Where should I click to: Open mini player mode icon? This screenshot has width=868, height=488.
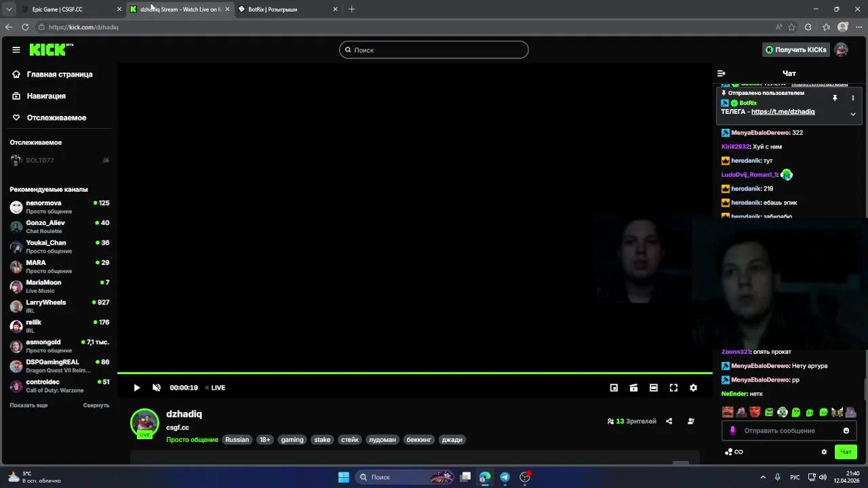pyautogui.click(x=614, y=388)
